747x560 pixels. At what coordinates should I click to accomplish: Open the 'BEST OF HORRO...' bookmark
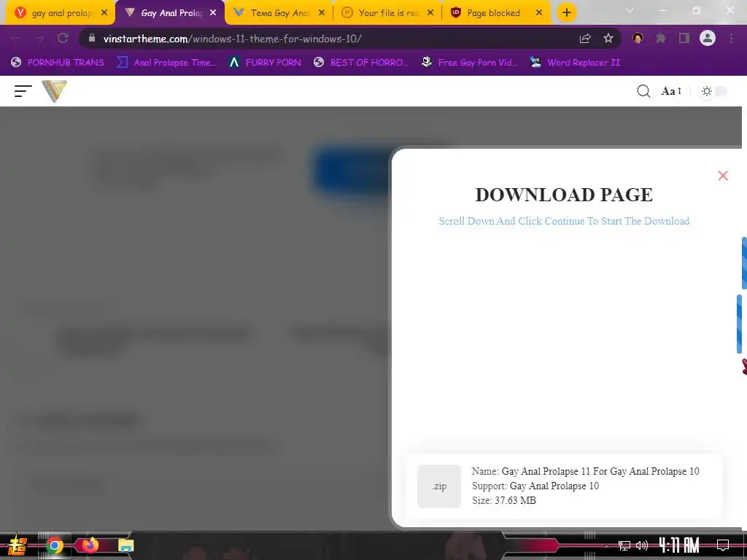pyautogui.click(x=361, y=63)
